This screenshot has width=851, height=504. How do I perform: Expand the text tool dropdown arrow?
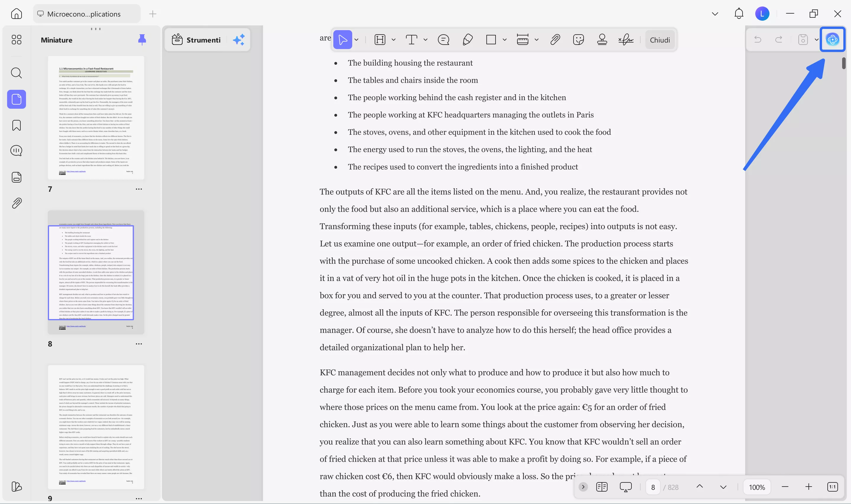[425, 40]
